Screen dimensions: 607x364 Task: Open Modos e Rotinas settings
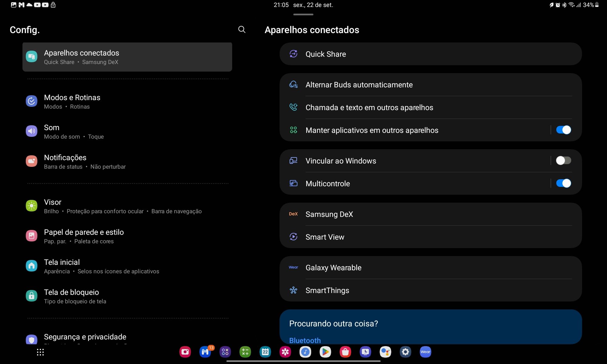coord(127,102)
